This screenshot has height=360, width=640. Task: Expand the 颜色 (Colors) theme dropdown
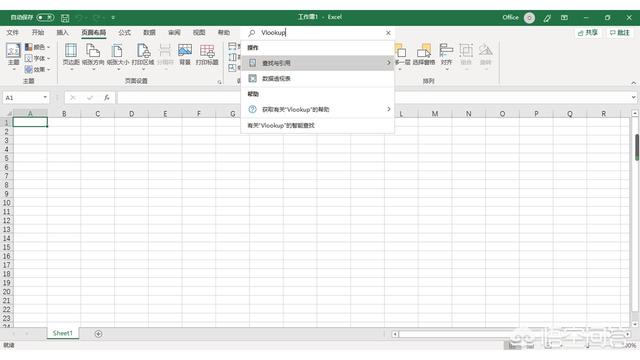(38, 47)
